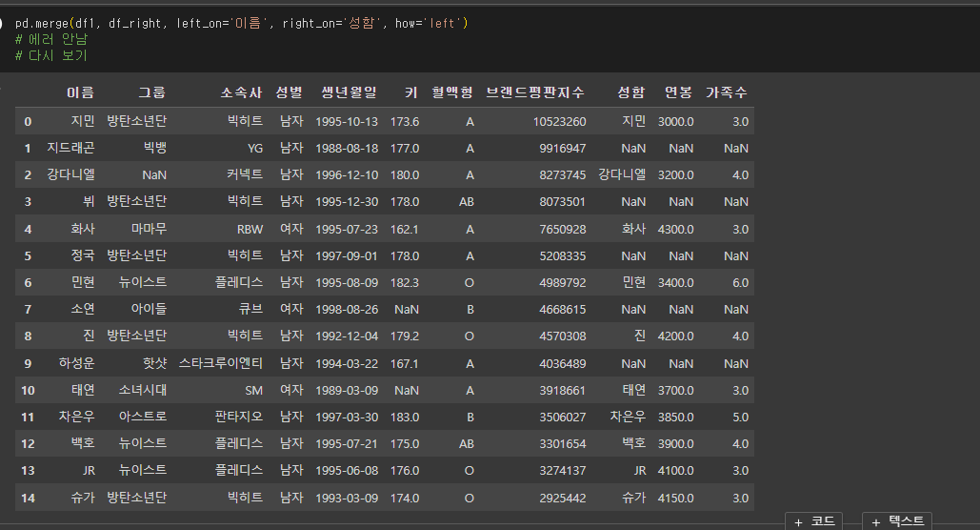Image resolution: width=980 pixels, height=530 pixels.
Task: Click the salary value '4300.0'
Action: point(675,229)
